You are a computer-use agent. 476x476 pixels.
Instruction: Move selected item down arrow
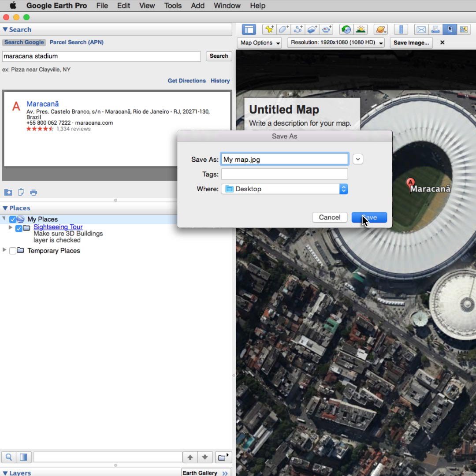(205, 457)
